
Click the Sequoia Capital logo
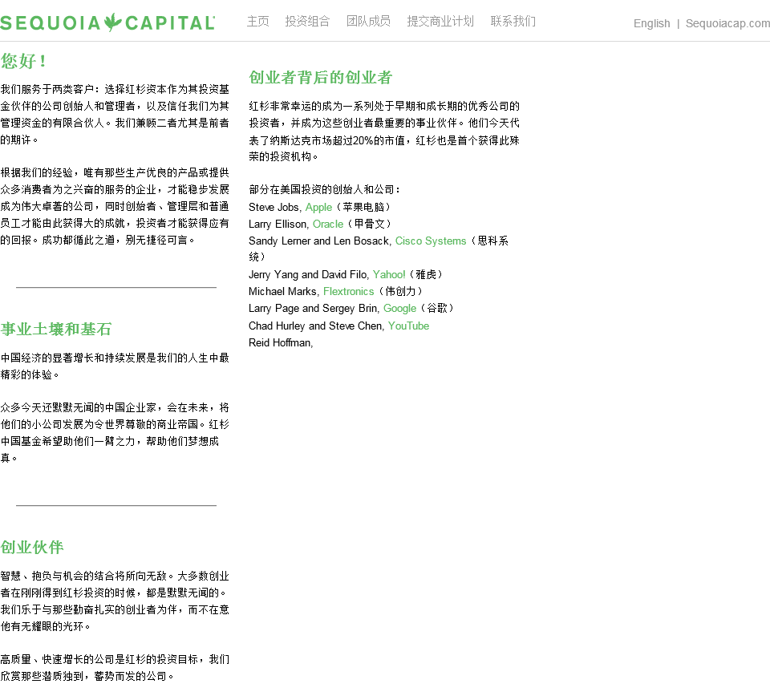click(107, 22)
